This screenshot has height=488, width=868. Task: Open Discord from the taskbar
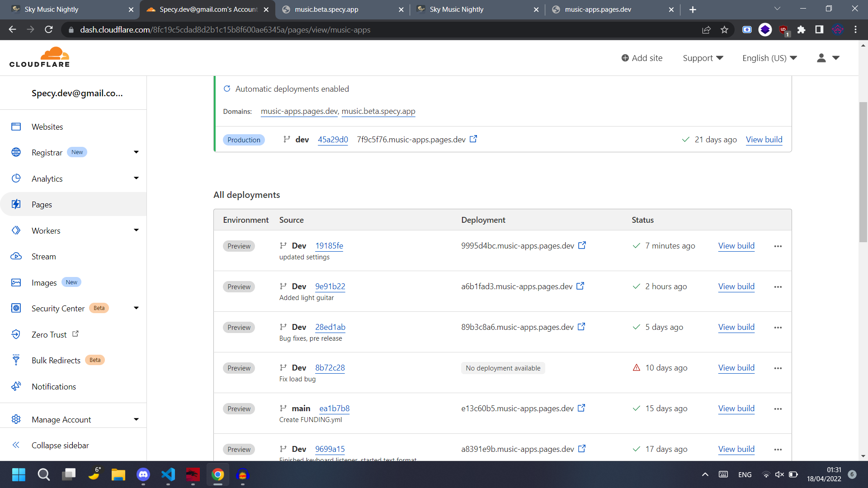click(143, 474)
